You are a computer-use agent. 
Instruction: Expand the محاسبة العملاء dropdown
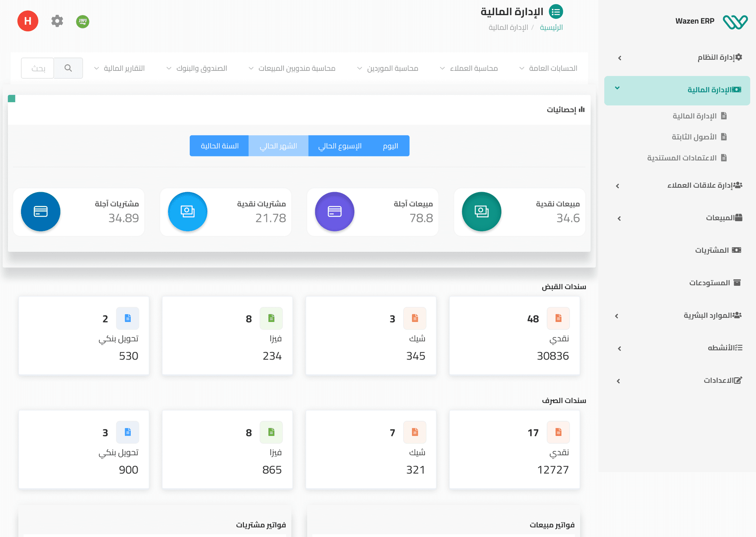474,68
